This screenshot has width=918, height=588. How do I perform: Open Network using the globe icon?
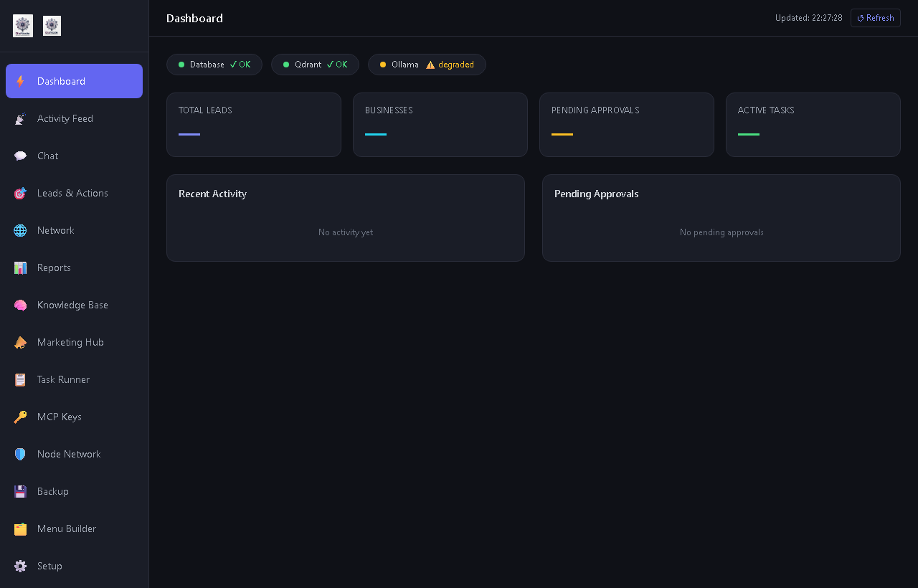(21, 230)
